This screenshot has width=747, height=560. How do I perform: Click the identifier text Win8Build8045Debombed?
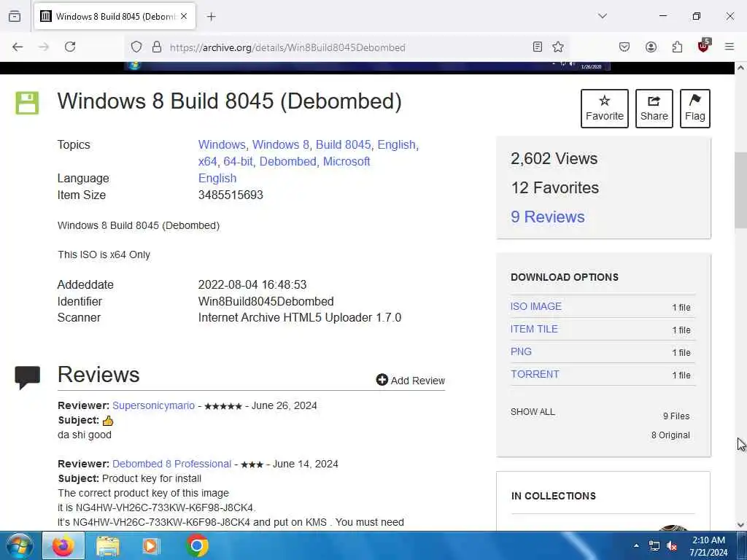(x=266, y=301)
